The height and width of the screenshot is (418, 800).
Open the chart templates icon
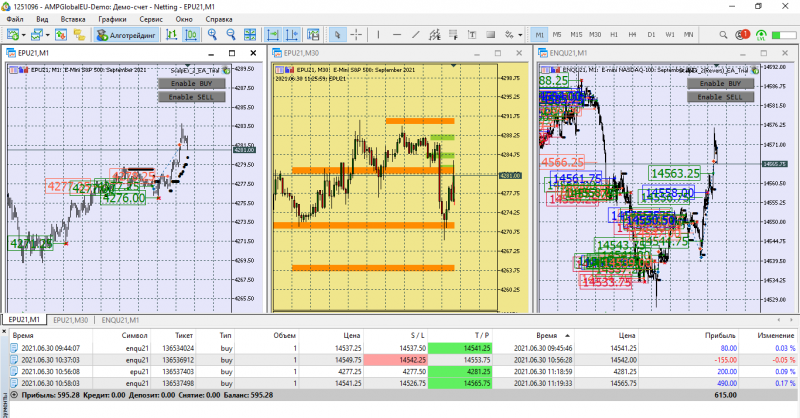click(x=313, y=35)
